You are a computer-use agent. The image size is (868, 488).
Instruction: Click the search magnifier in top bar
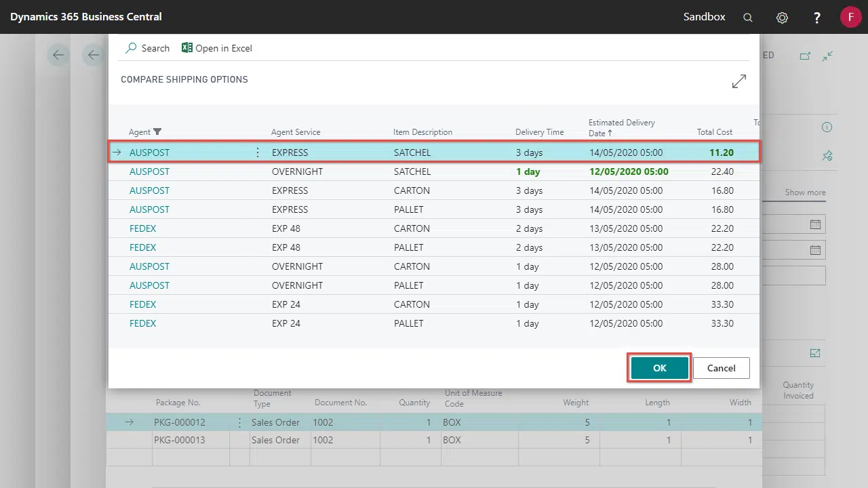click(748, 18)
